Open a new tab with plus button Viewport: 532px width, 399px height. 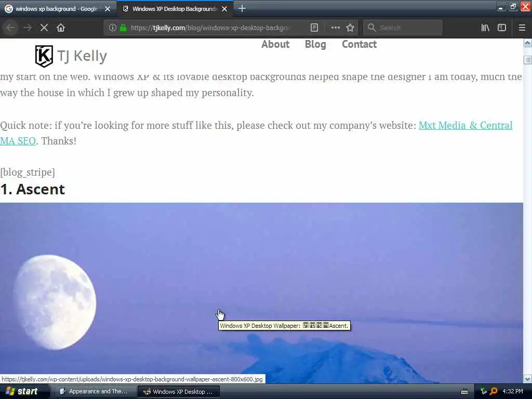242,8
